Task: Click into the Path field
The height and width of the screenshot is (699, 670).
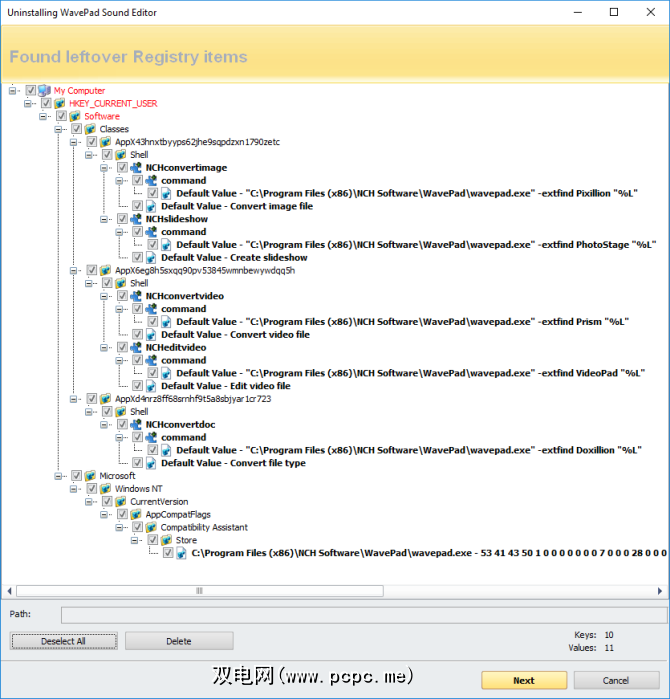Action: coord(364,615)
